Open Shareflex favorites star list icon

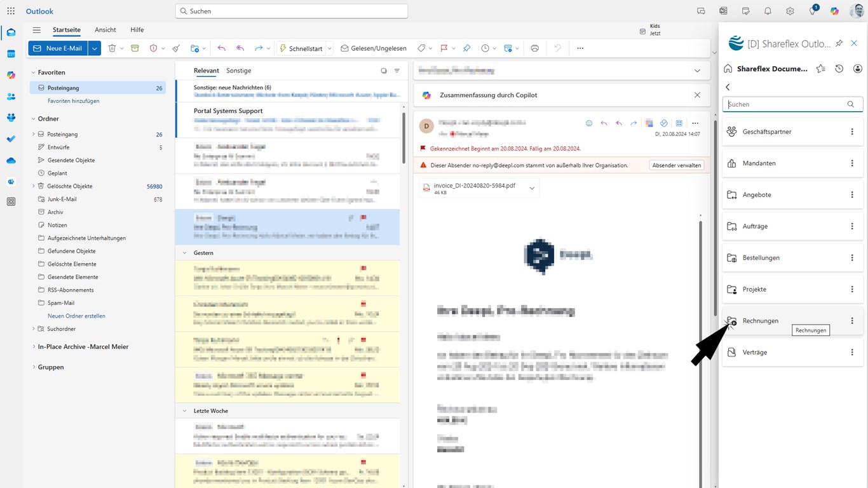pyautogui.click(x=821, y=69)
